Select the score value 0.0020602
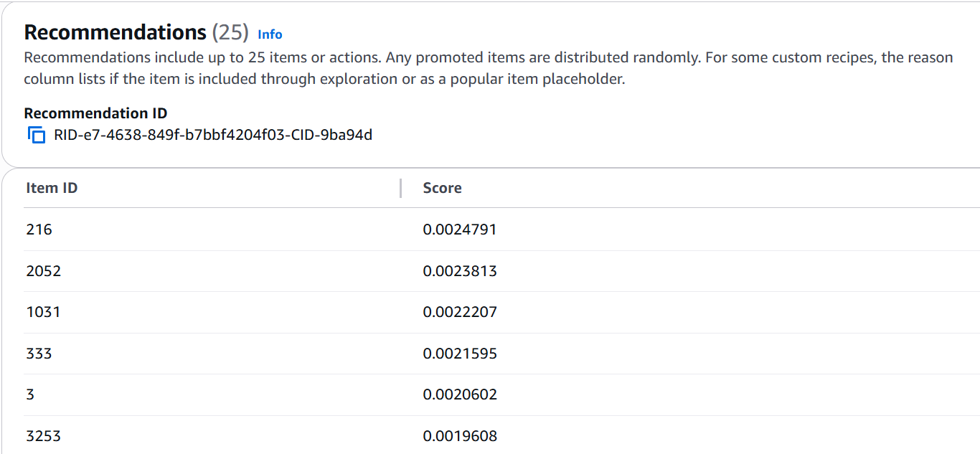 [459, 394]
